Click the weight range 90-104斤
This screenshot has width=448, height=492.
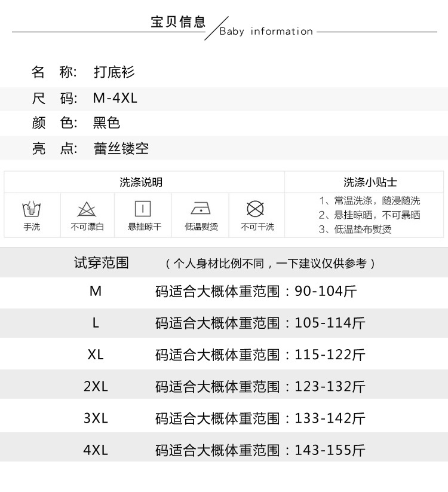point(326,291)
